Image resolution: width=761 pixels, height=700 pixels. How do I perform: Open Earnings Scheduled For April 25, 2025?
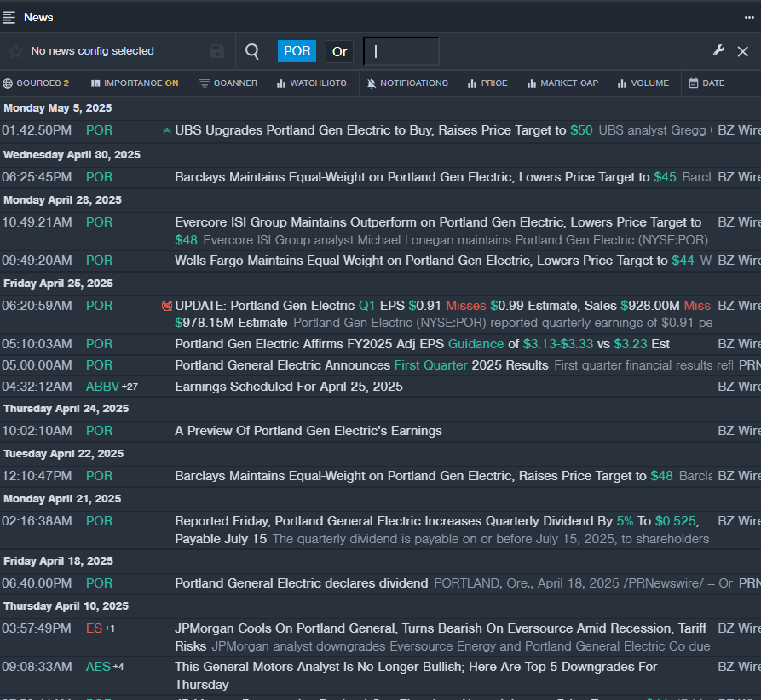288,387
